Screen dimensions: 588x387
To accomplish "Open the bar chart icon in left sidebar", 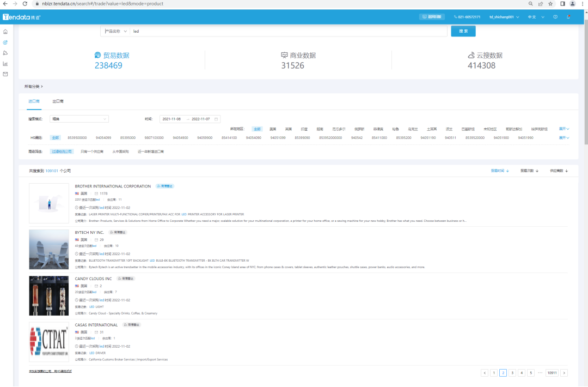I will click(5, 63).
